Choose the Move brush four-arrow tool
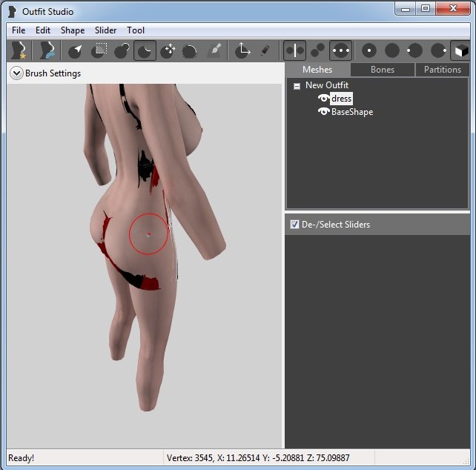476x470 pixels. (168, 50)
